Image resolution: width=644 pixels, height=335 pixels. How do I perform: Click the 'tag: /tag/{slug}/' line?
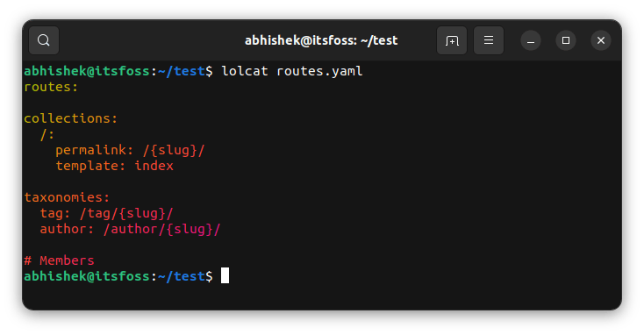click(x=106, y=213)
